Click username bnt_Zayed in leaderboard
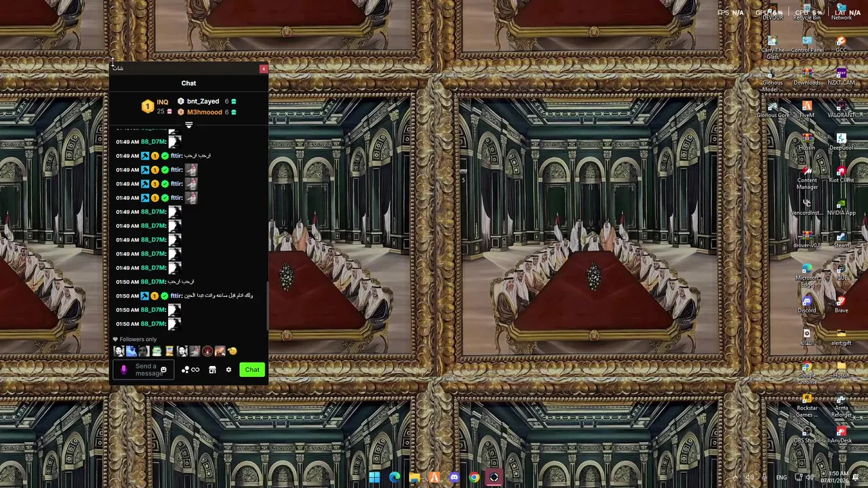 (x=203, y=101)
